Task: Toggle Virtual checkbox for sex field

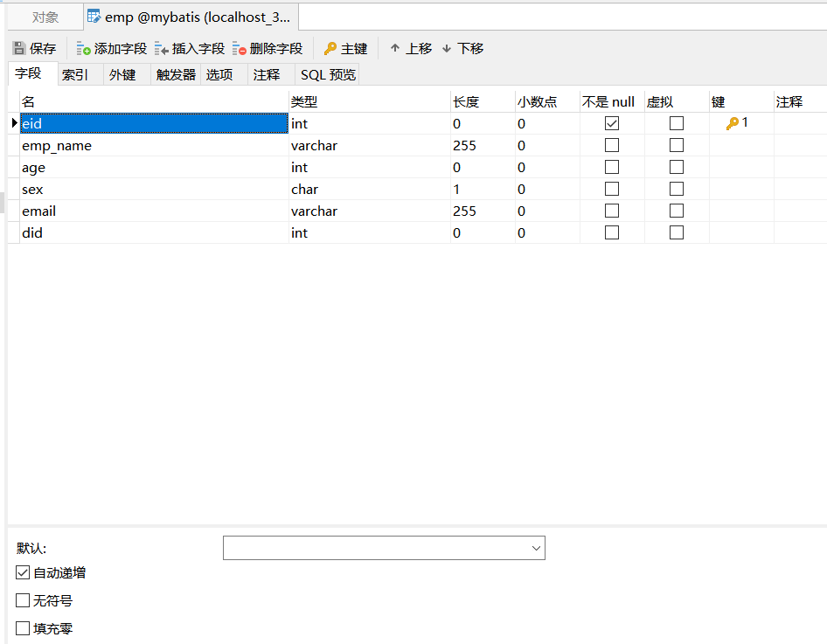Action: pos(677,189)
